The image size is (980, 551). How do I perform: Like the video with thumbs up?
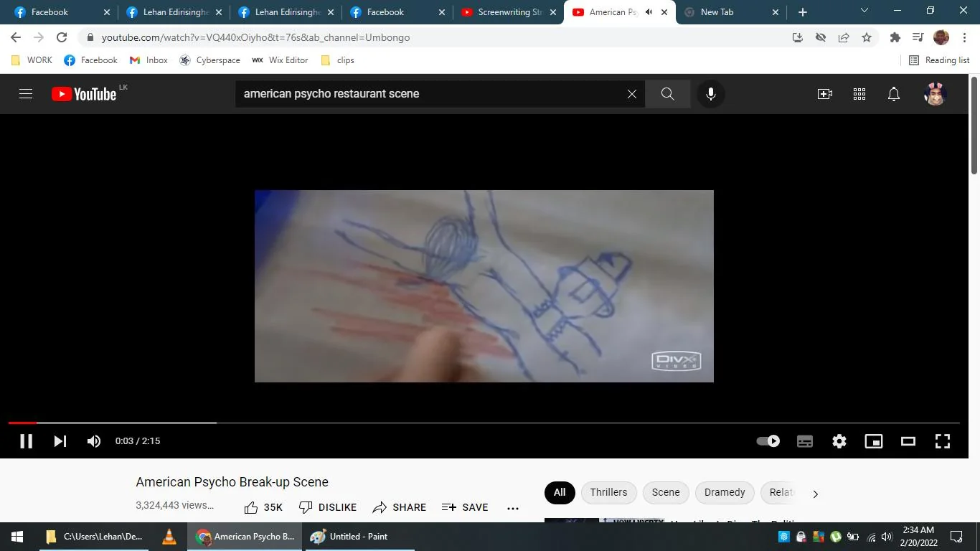[x=263, y=507]
